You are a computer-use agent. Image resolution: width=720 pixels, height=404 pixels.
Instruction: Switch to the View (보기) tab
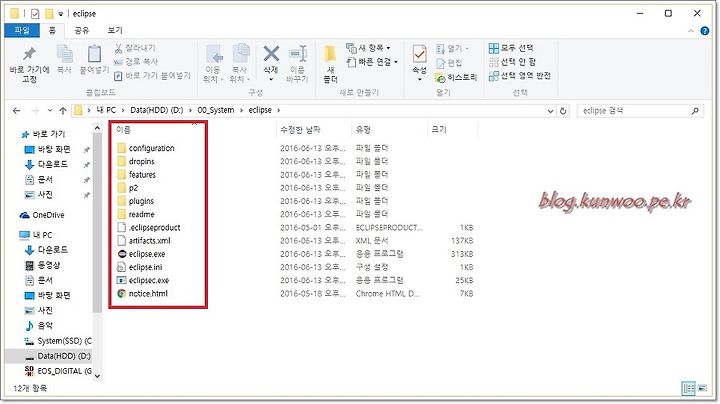(x=115, y=30)
